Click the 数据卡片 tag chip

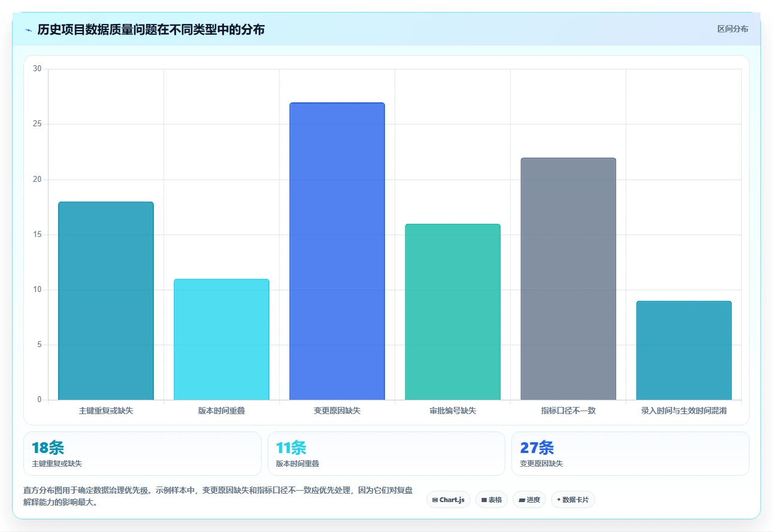[x=573, y=500]
